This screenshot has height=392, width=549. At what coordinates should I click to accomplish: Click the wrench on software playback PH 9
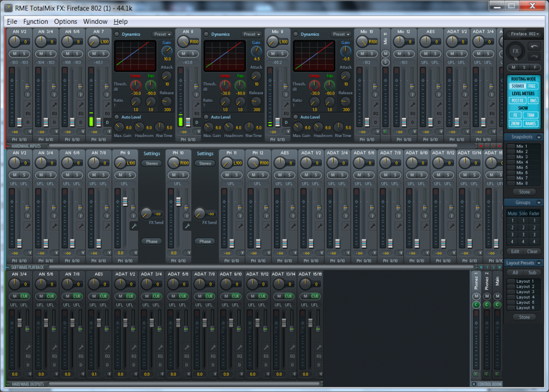click(x=134, y=226)
